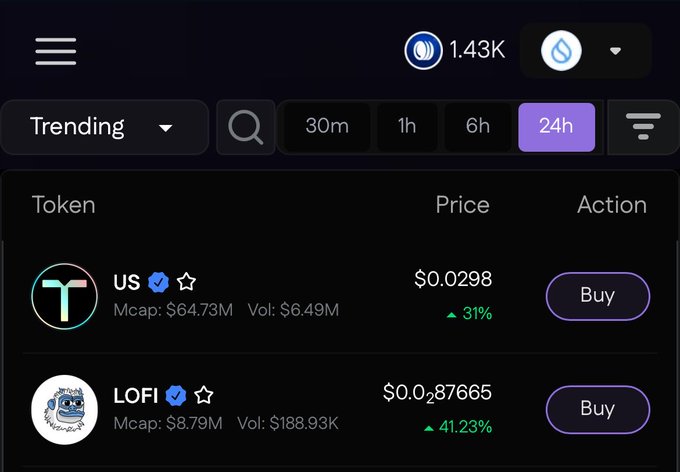Select the 1h timeframe
This screenshot has height=472, width=680.
point(407,127)
